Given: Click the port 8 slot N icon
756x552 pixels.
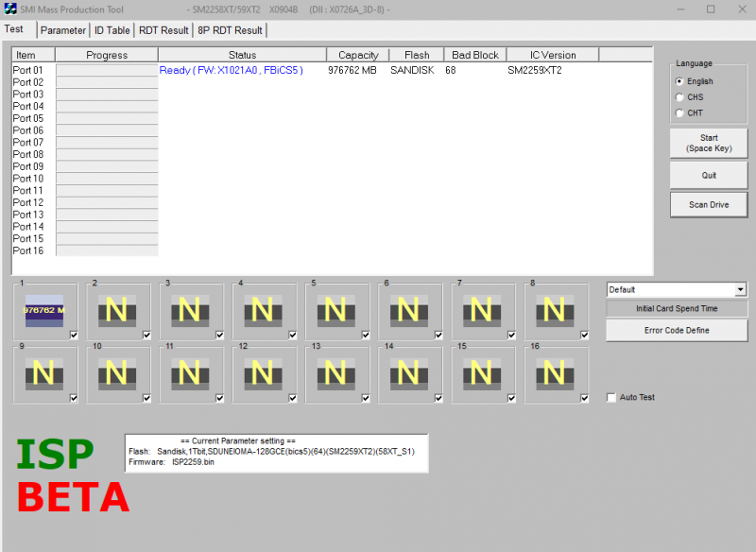Looking at the screenshot, I should tap(554, 310).
